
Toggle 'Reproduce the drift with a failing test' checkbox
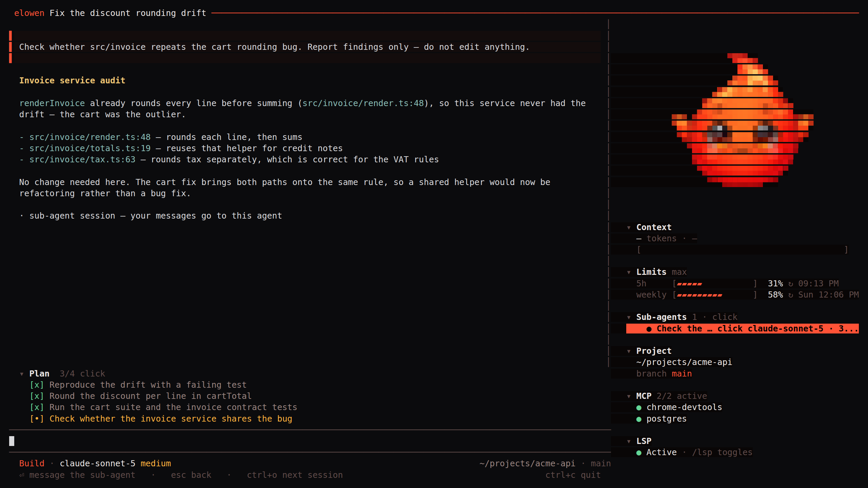pyautogui.click(x=37, y=385)
